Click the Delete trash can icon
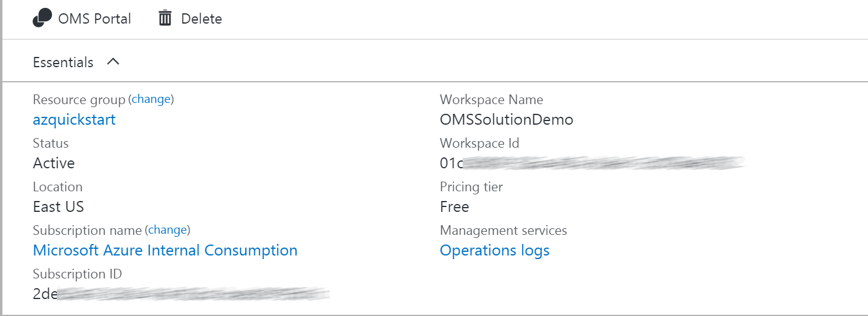The image size is (868, 316). point(165,18)
